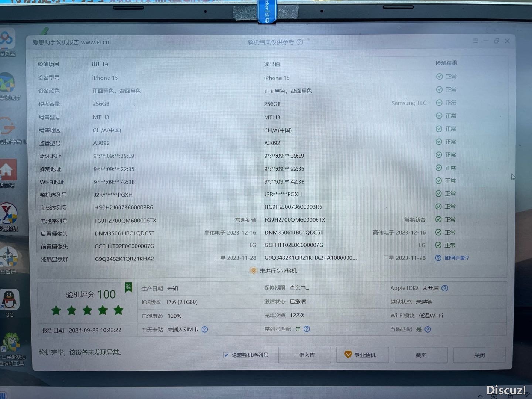The height and width of the screenshot is (399, 532).
Task: Select 充电次数 122次 value
Action: click(x=297, y=315)
